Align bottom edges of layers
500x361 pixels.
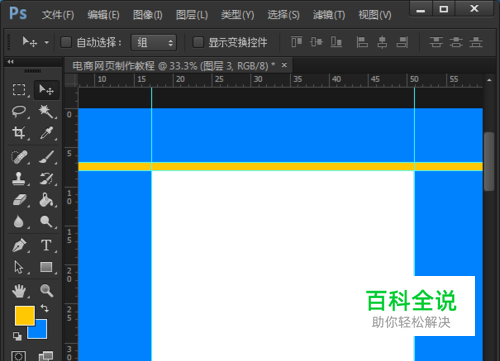coord(336,42)
